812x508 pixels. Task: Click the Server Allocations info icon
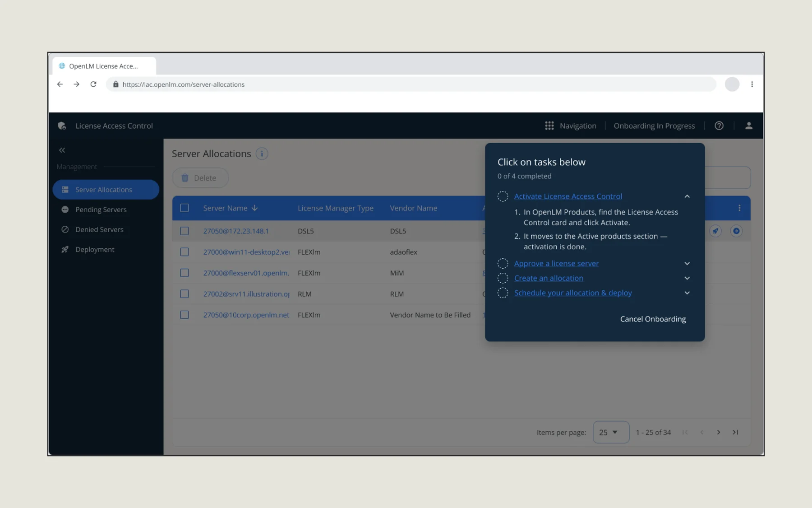262,154
